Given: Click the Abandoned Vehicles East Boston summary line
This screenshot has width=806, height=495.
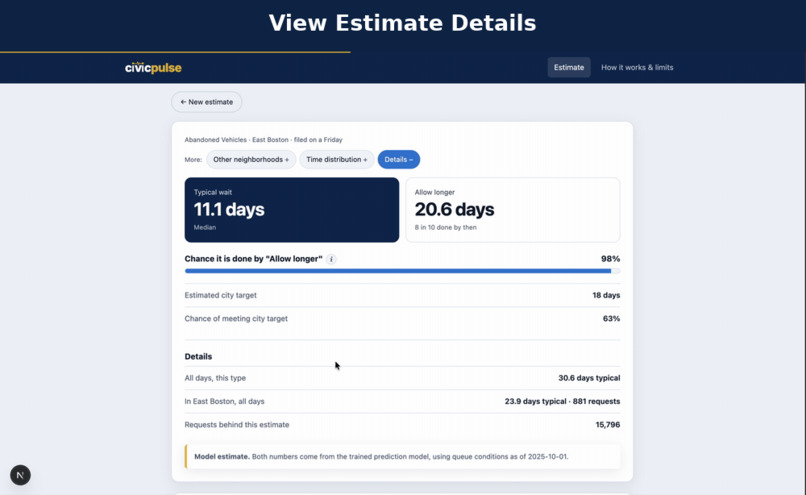Looking at the screenshot, I should (263, 140).
